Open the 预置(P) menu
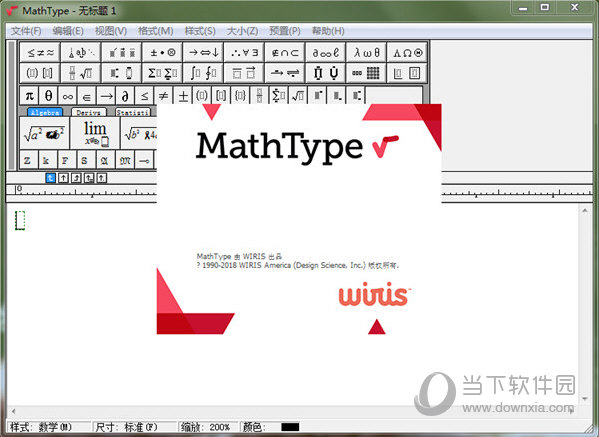 click(285, 31)
